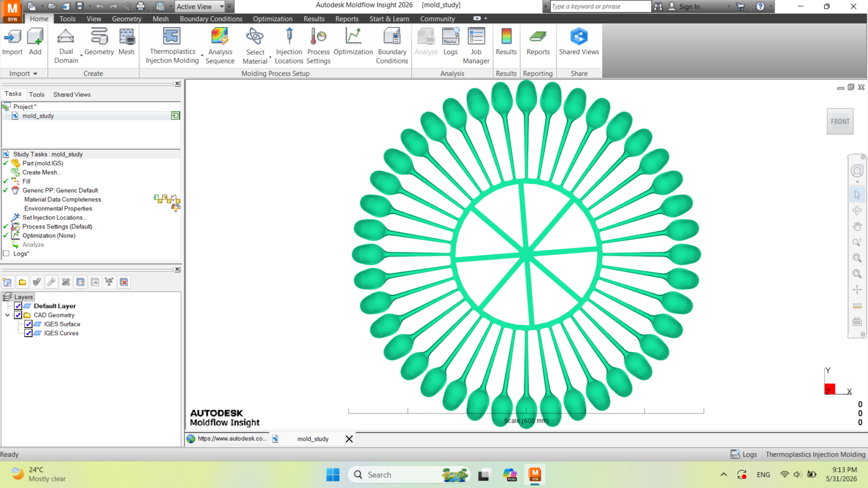Open the Reports ribbon button
868x488 pixels.
(538, 42)
